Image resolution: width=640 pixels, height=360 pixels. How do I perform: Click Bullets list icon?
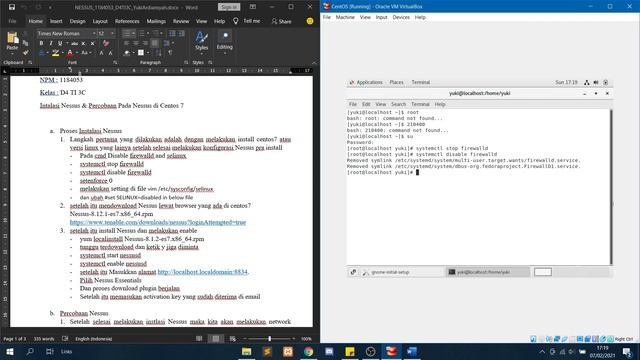pyautogui.click(x=127, y=33)
